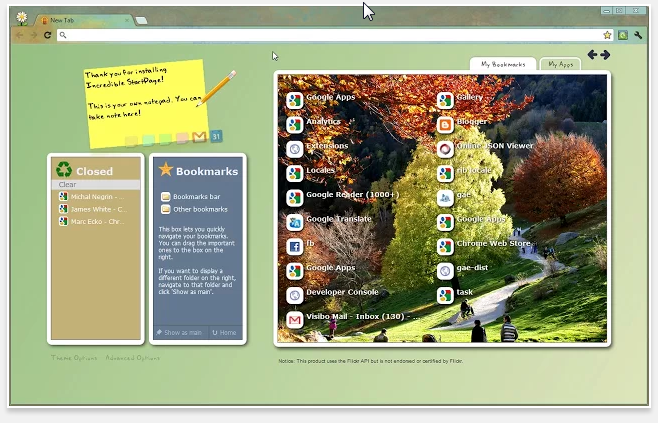The image size is (658, 423).
Task: Clear the Closed tabs list
Action: pyautogui.click(x=96, y=185)
